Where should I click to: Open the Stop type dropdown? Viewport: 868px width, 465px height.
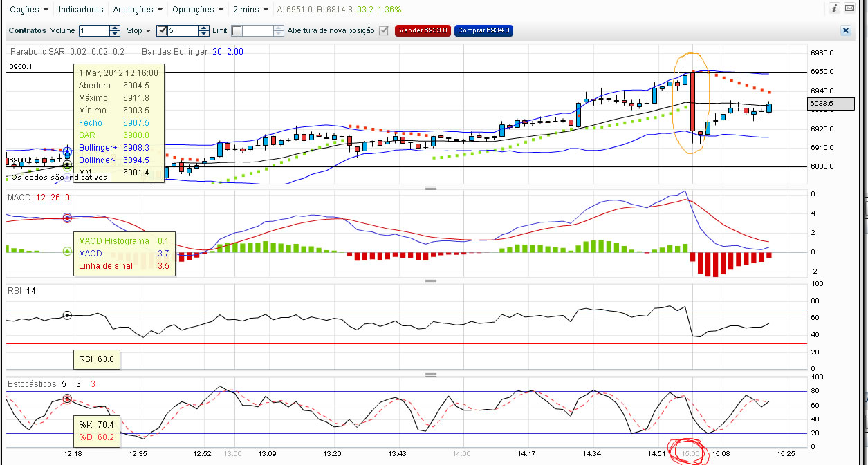tap(138, 30)
